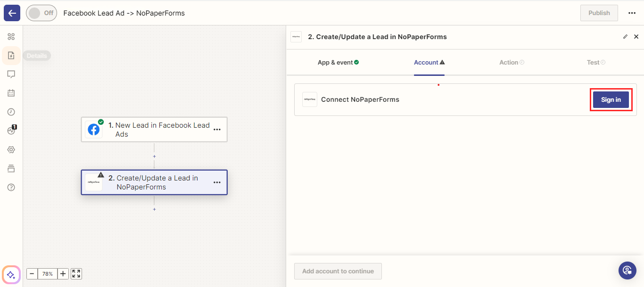Switch to the Action tab

pyautogui.click(x=512, y=62)
